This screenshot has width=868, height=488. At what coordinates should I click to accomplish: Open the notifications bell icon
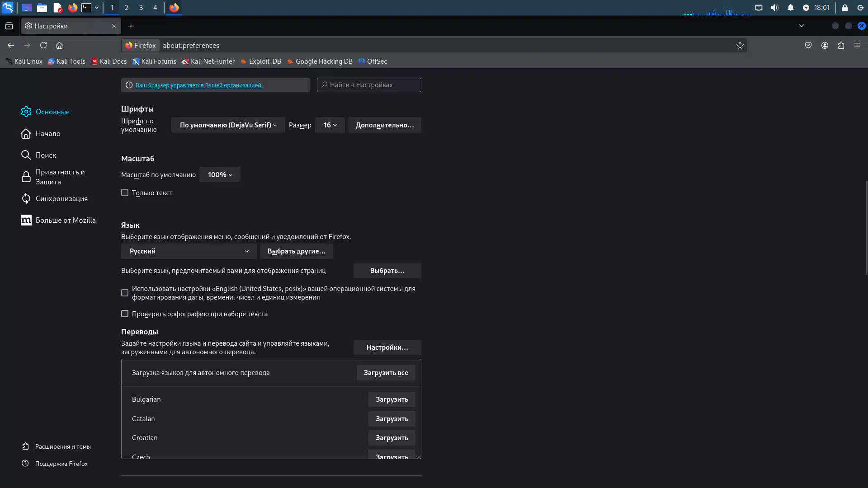click(791, 8)
